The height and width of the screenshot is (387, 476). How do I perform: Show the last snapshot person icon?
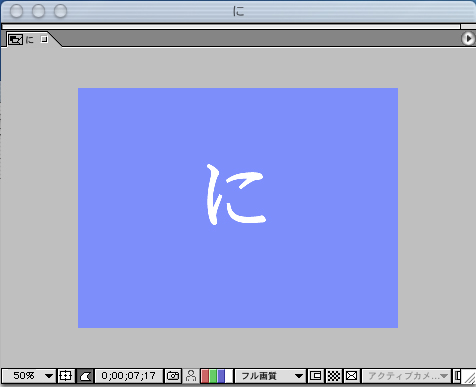(191, 376)
